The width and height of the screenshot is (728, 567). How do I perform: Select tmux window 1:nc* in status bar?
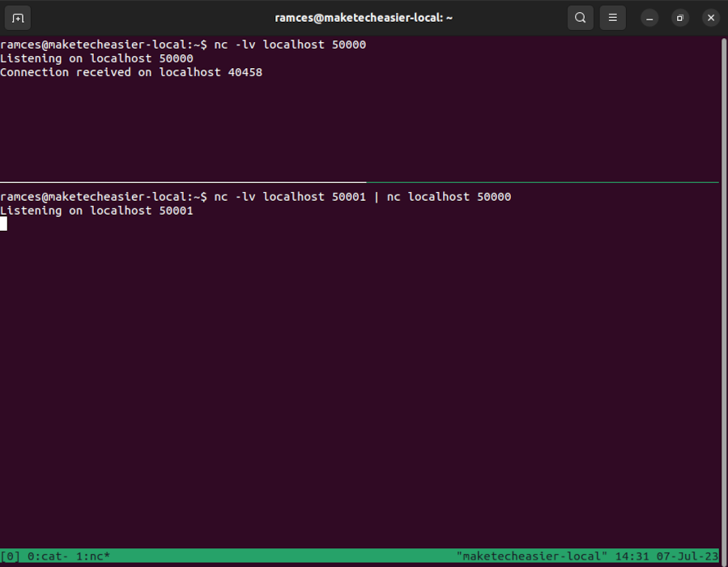[x=93, y=556]
